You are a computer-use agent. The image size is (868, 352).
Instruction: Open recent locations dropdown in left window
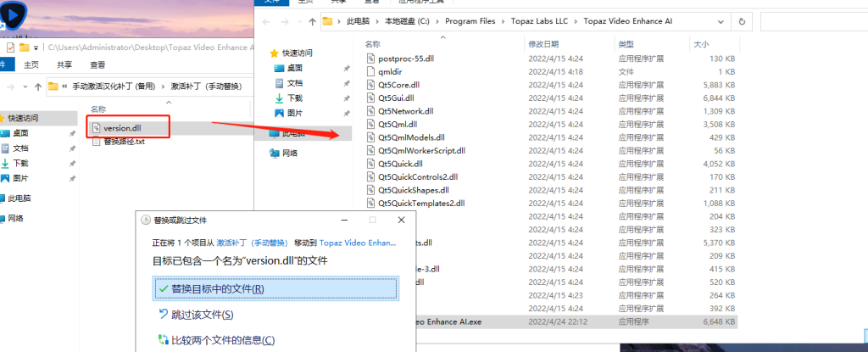click(x=25, y=87)
